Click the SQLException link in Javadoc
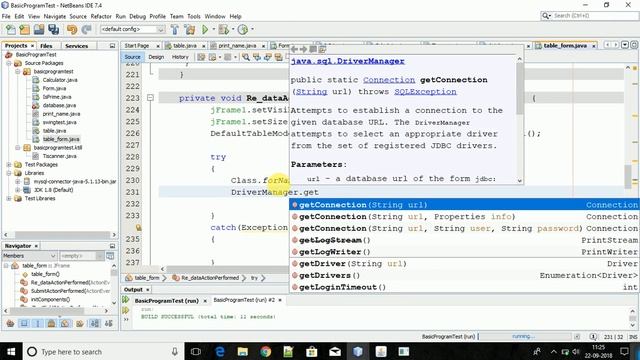This screenshot has width=640, height=360. coord(425,92)
